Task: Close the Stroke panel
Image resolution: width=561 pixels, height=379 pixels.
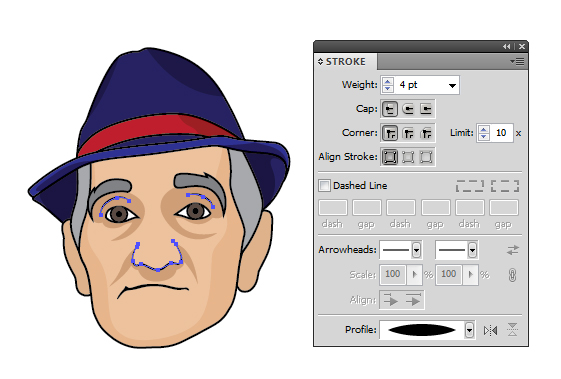Action: [x=522, y=47]
